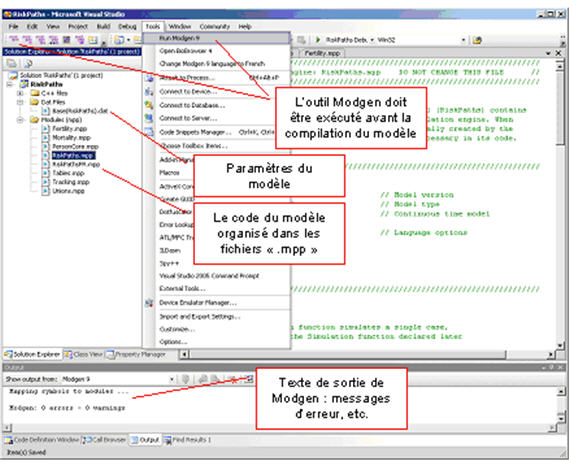The width and height of the screenshot is (569, 465).
Task: Open the Add New Item dropdown arrow
Action: tap(128, 40)
